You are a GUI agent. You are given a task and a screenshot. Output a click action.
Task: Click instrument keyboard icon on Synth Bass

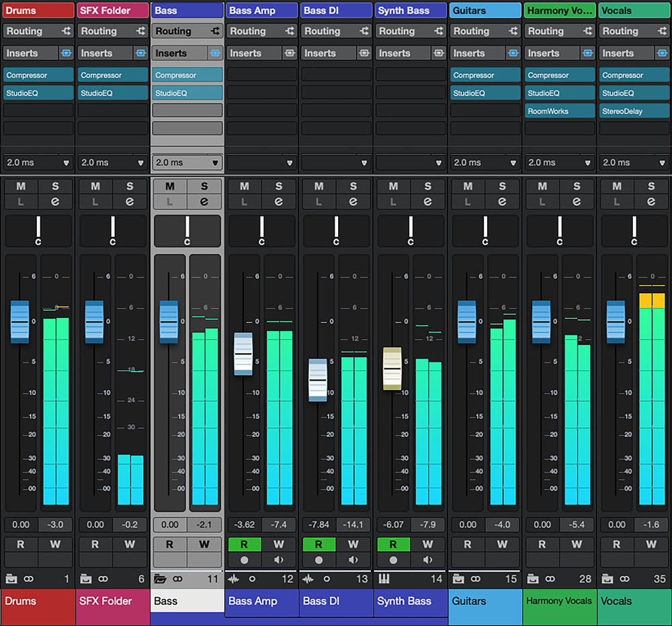tap(384, 579)
